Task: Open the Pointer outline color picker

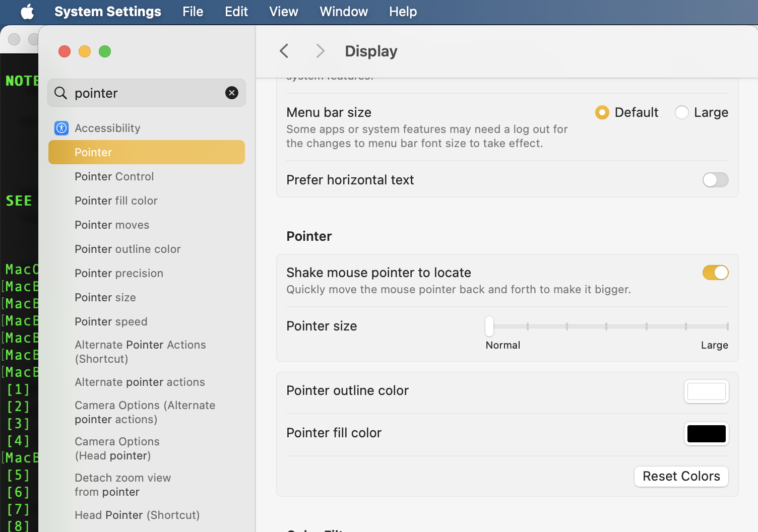Action: 706,391
